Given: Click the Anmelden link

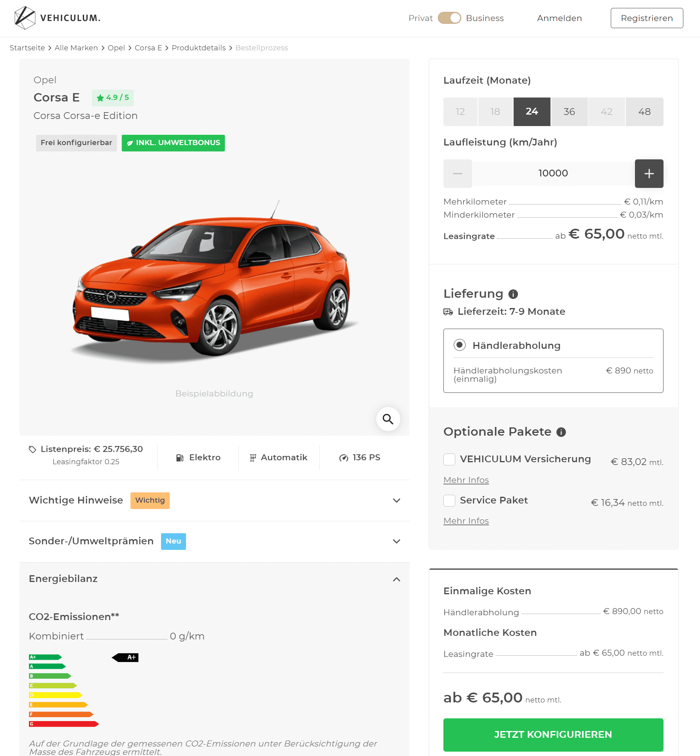Looking at the screenshot, I should (x=559, y=18).
